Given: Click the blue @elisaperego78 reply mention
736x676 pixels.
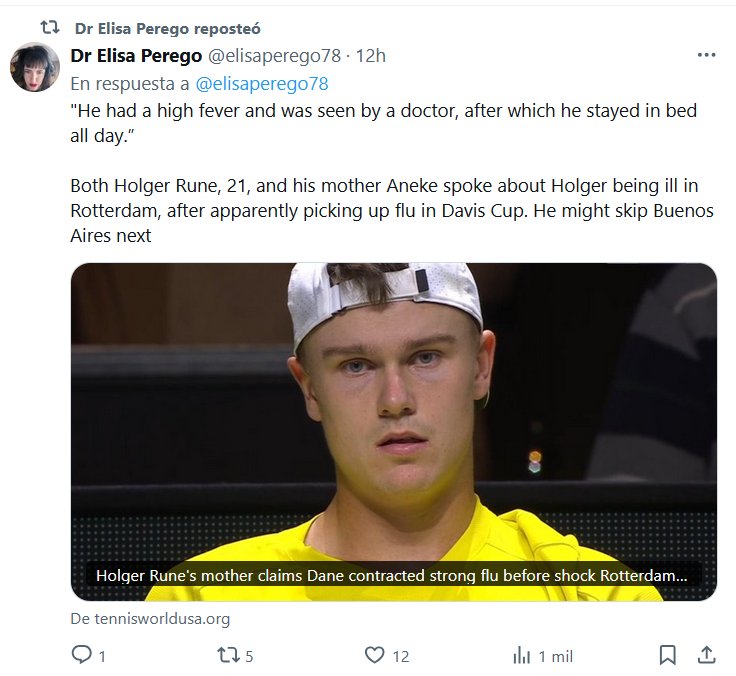Looking at the screenshot, I should tap(262, 83).
